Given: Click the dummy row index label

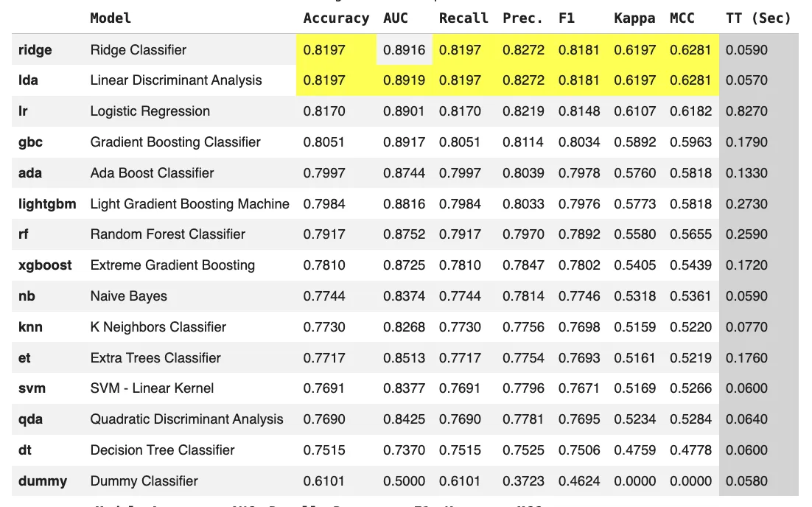Looking at the screenshot, I should tap(43, 481).
